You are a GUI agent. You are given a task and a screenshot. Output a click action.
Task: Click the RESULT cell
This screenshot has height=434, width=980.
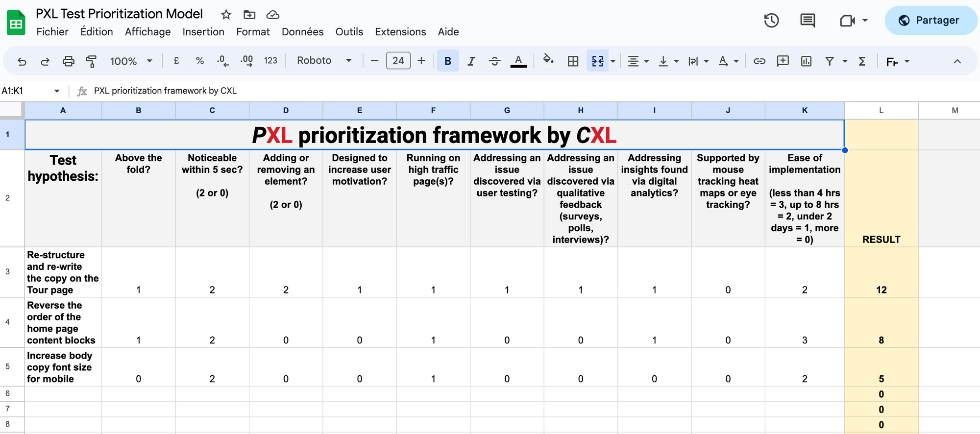pyautogui.click(x=881, y=198)
